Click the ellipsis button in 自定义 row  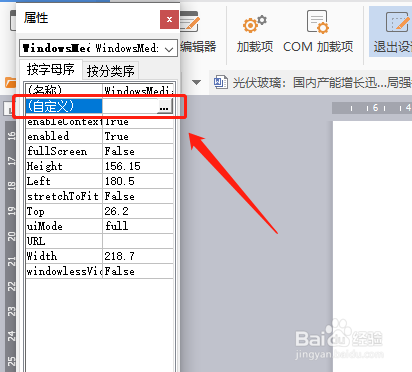click(x=164, y=107)
